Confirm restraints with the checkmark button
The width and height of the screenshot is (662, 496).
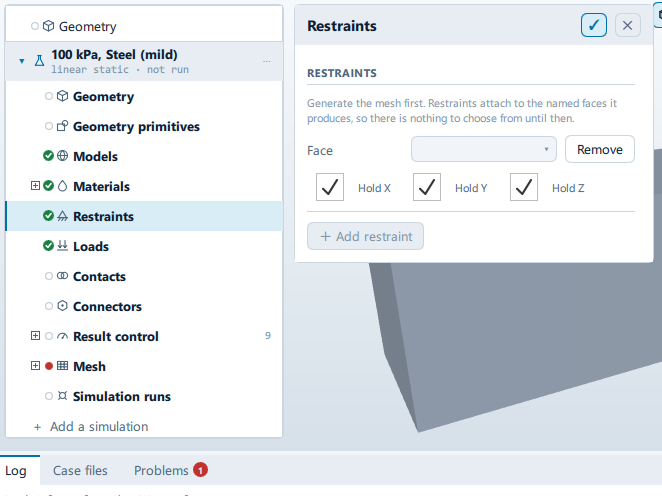coord(594,25)
